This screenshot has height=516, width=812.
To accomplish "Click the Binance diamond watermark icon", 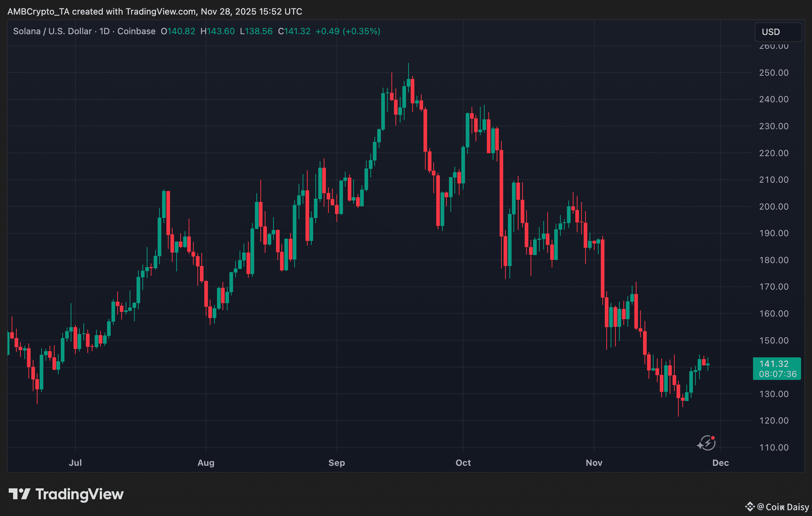I will [749, 507].
